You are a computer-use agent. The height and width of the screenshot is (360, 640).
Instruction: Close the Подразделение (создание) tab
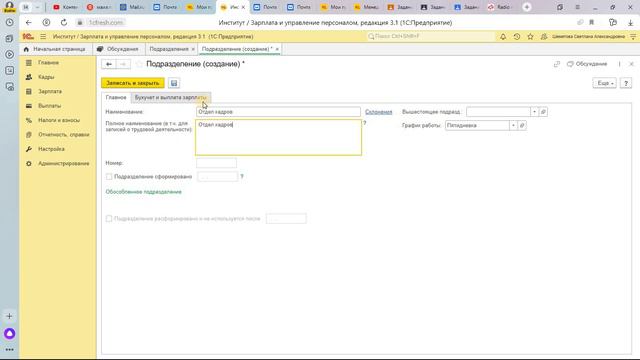pos(277,49)
